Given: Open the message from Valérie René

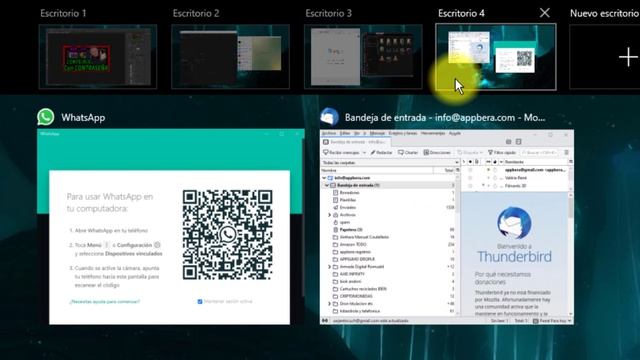Looking at the screenshot, I should pyautogui.click(x=516, y=178).
